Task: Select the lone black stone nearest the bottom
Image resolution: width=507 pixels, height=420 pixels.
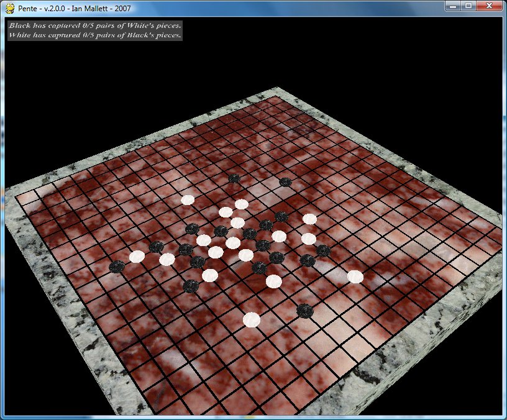Action: (304, 310)
